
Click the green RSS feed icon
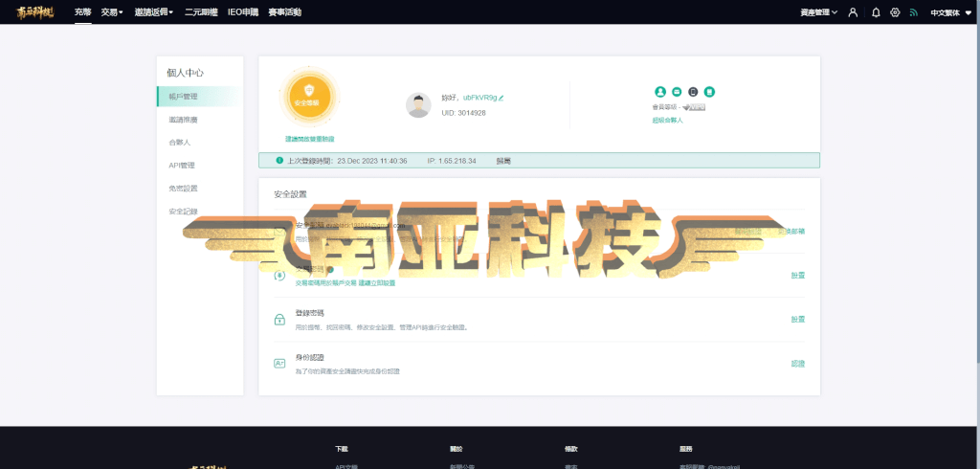914,12
